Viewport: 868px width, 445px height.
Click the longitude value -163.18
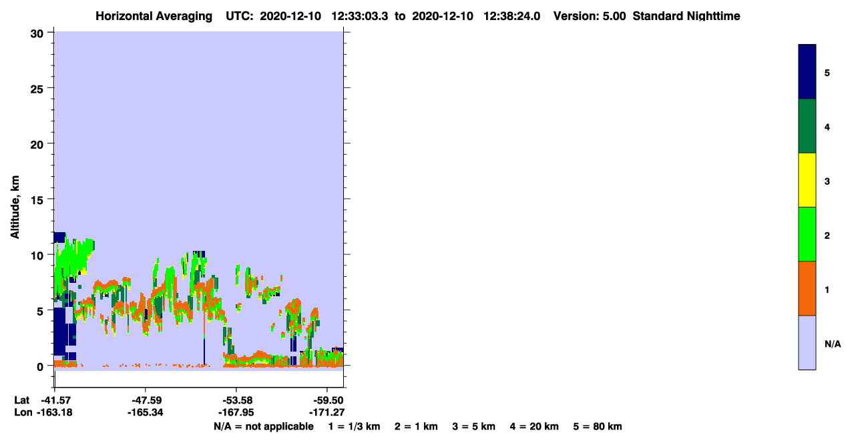click(x=54, y=412)
